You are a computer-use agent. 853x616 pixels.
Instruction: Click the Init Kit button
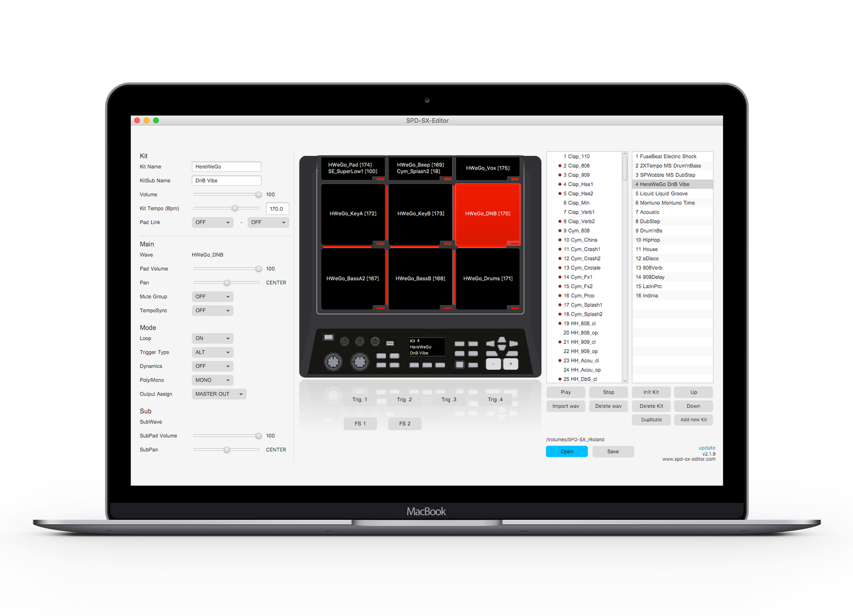tap(651, 392)
